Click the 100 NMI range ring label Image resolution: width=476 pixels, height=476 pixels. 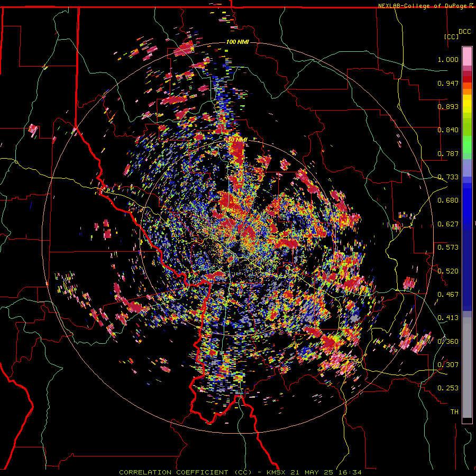(x=237, y=42)
